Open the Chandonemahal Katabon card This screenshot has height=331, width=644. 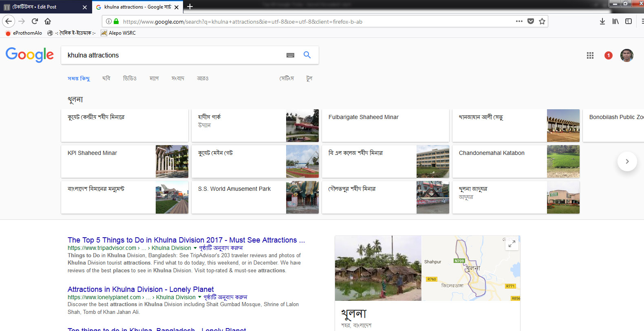click(x=516, y=161)
